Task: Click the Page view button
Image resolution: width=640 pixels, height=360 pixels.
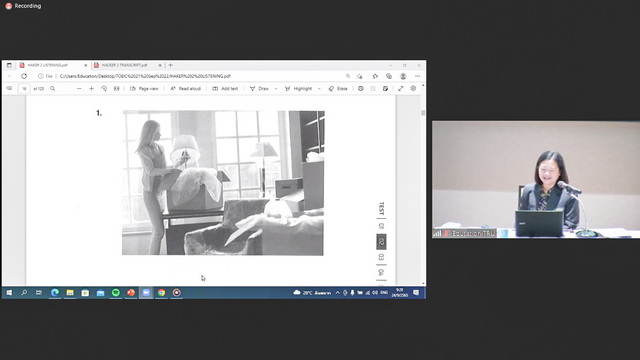Action: tap(144, 89)
